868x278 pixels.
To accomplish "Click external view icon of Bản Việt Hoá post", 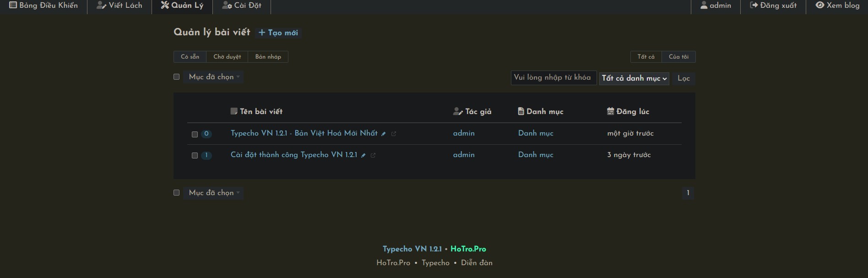I will pyautogui.click(x=394, y=134).
